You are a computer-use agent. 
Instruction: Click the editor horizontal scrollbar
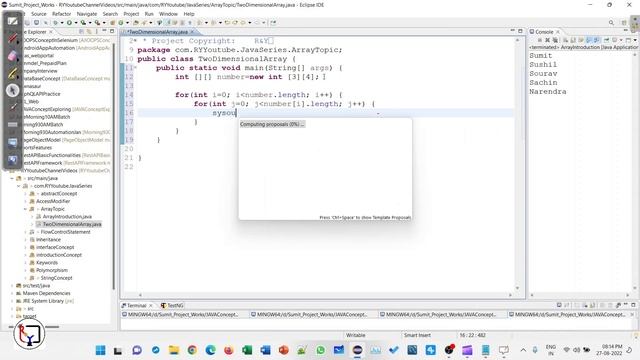pos(325,295)
